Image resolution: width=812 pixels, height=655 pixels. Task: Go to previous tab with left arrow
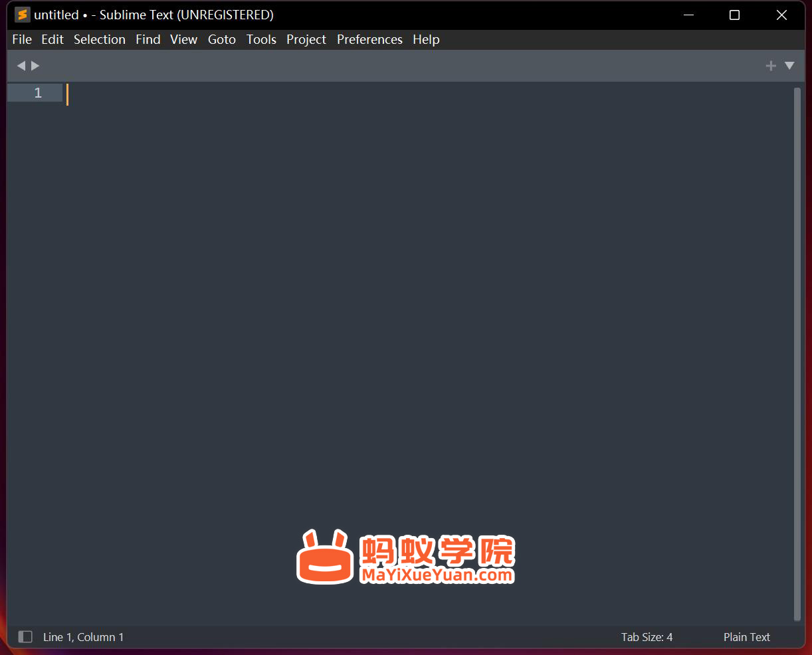21,66
